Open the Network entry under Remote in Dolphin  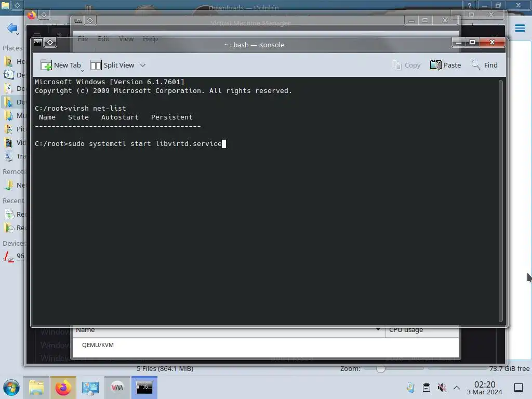pyautogui.click(x=13, y=185)
